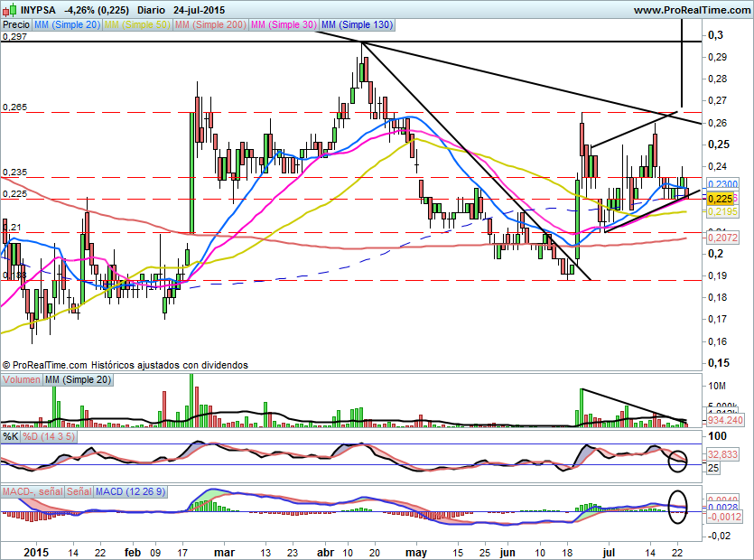This screenshot has width=754, height=560.
Task: Click the %D (14 3 5) label
Action: pos(49,437)
